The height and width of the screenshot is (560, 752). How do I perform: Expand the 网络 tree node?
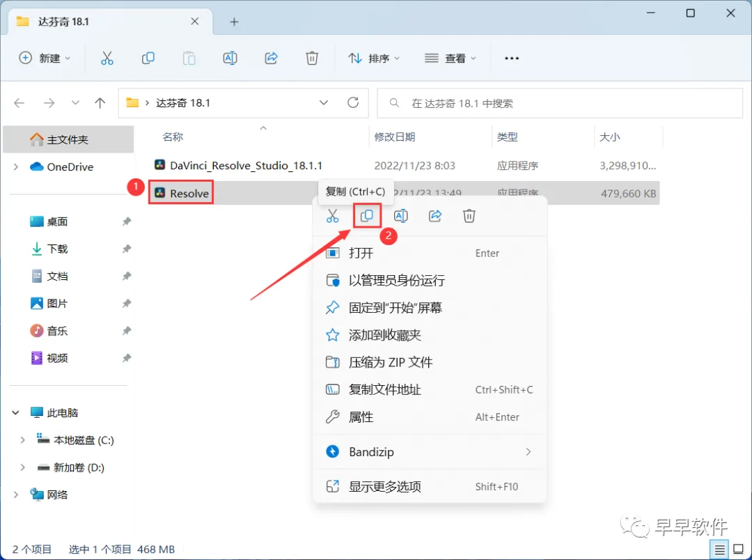pos(16,495)
